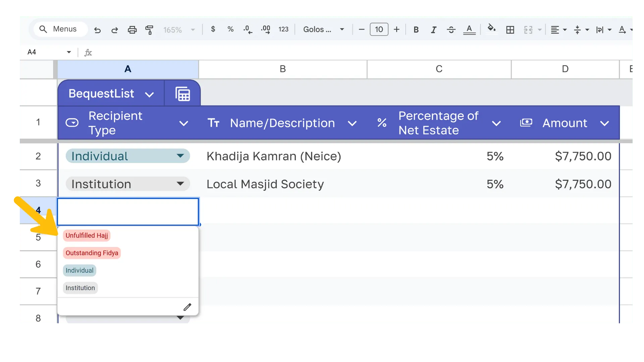
Task: Decrease font size with minus button
Action: (x=361, y=29)
